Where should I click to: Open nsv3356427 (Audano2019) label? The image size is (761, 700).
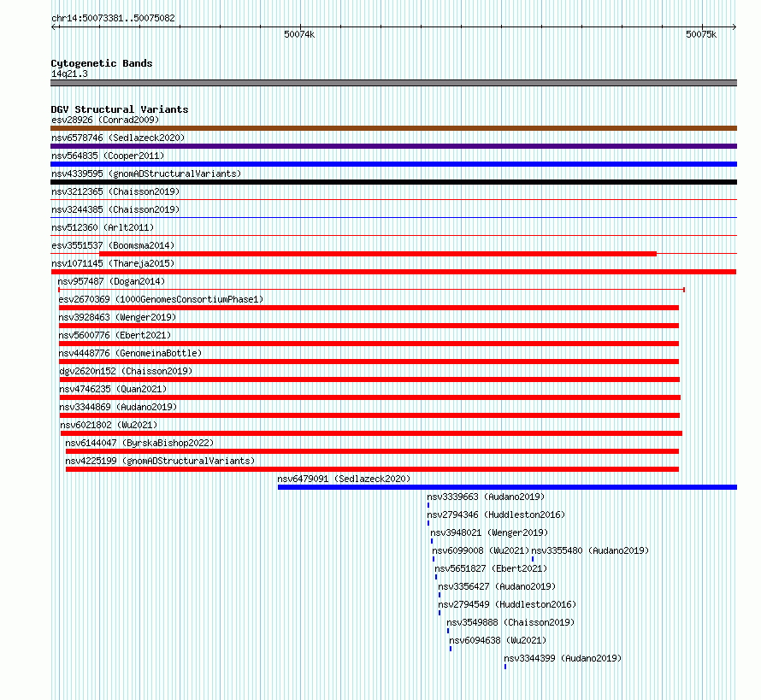(497, 586)
